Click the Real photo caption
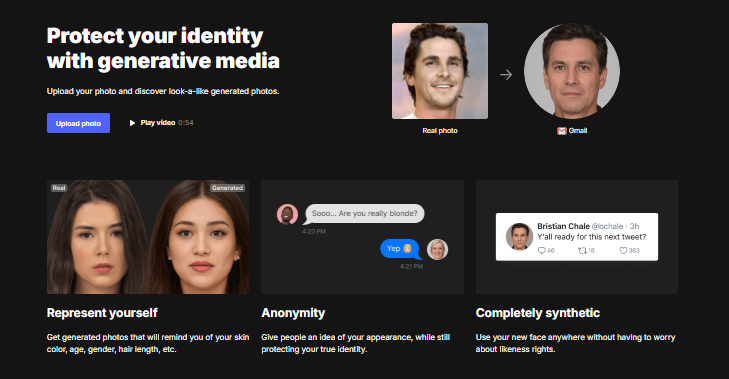This screenshot has height=379, width=729. coord(440,131)
